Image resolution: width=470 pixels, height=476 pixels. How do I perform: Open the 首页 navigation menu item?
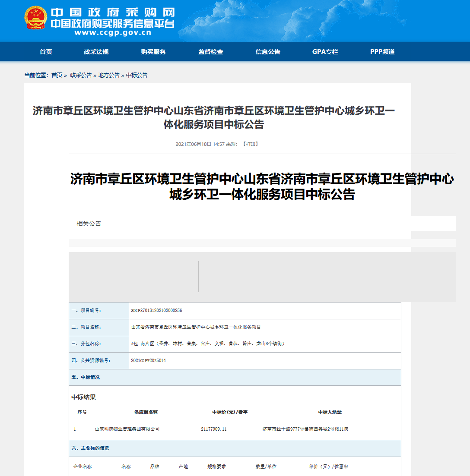click(x=46, y=52)
